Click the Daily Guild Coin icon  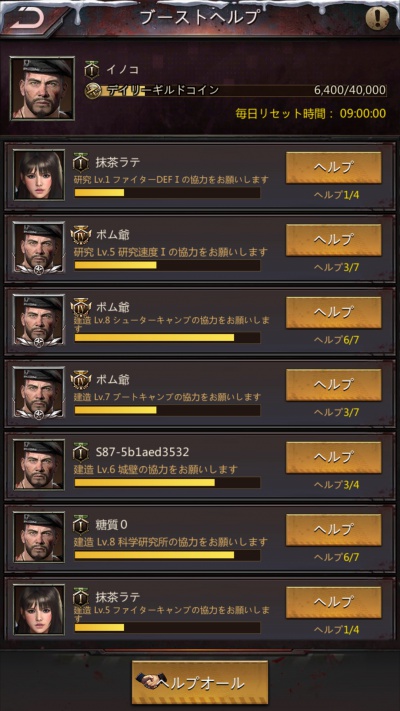pyautogui.click(x=93, y=90)
